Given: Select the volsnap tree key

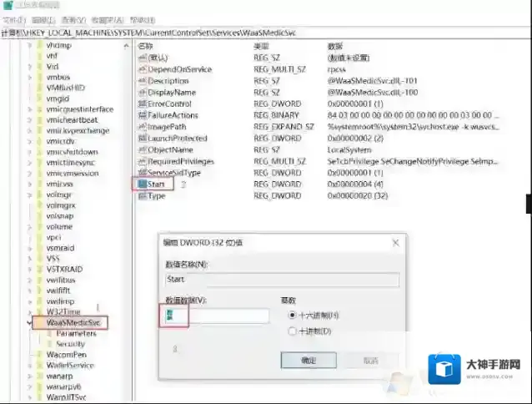Looking at the screenshot, I should [x=60, y=216].
